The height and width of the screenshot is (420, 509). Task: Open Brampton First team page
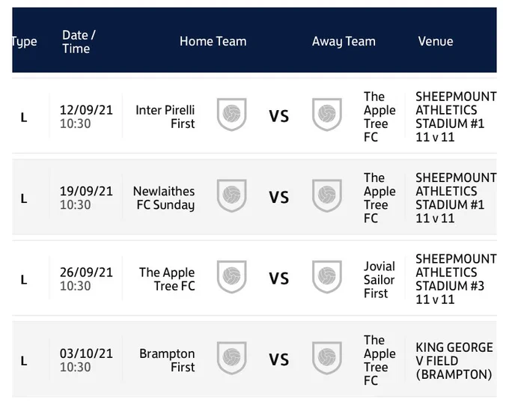pos(167,360)
